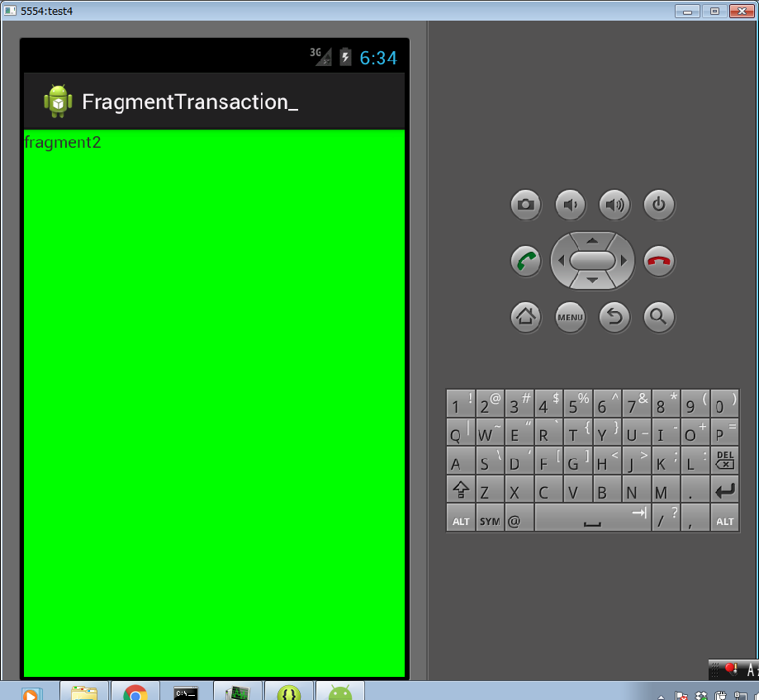The height and width of the screenshot is (700, 759).
Task: Click the DEL key on emulator keyboard
Action: (724, 460)
